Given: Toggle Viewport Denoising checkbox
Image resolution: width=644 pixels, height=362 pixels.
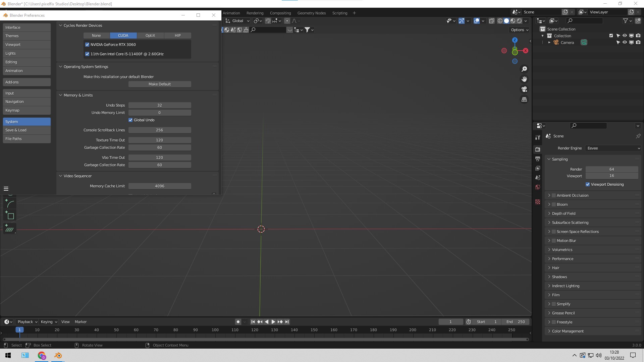Looking at the screenshot, I should (588, 184).
